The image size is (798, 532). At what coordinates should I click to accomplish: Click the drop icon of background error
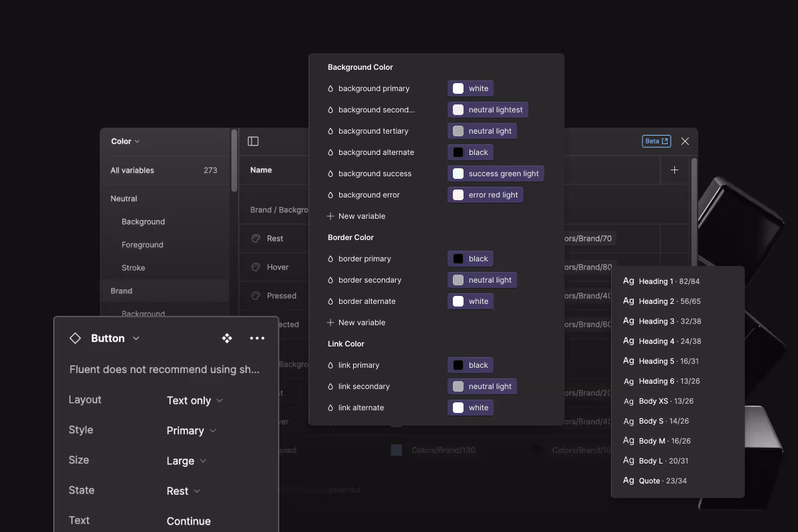pos(331,195)
